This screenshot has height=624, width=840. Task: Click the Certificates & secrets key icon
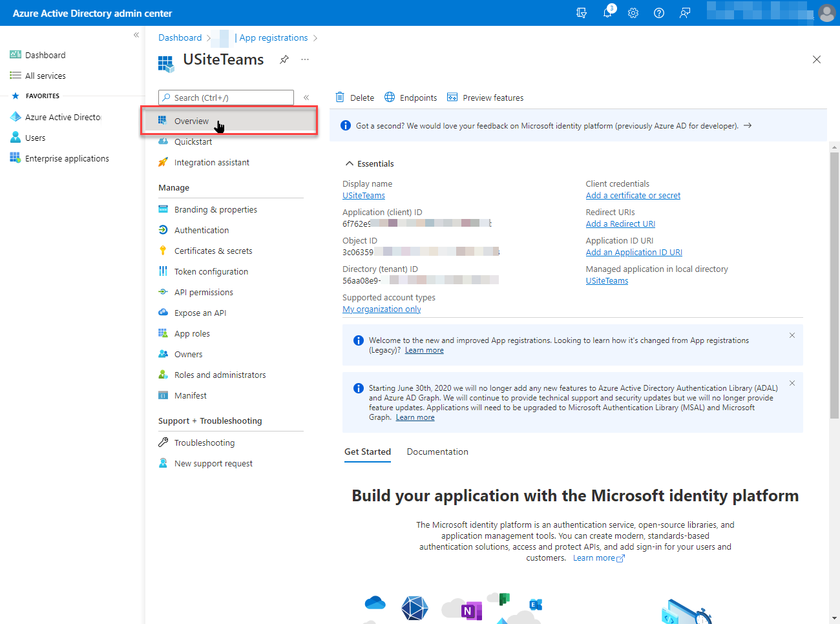(163, 251)
